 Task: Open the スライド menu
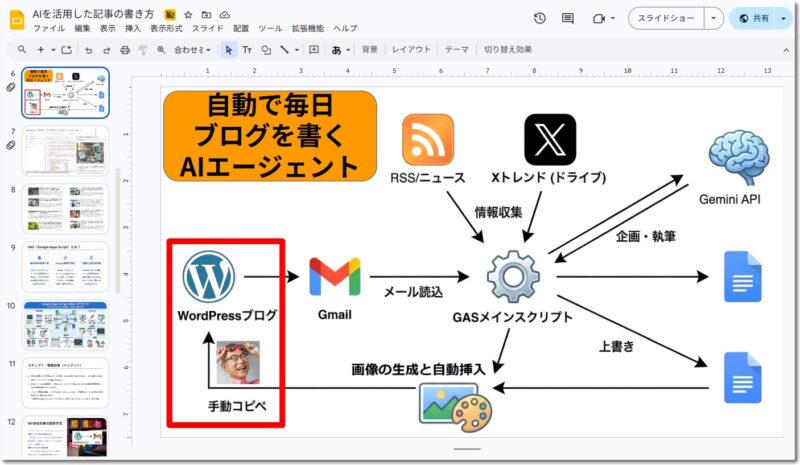coord(208,29)
